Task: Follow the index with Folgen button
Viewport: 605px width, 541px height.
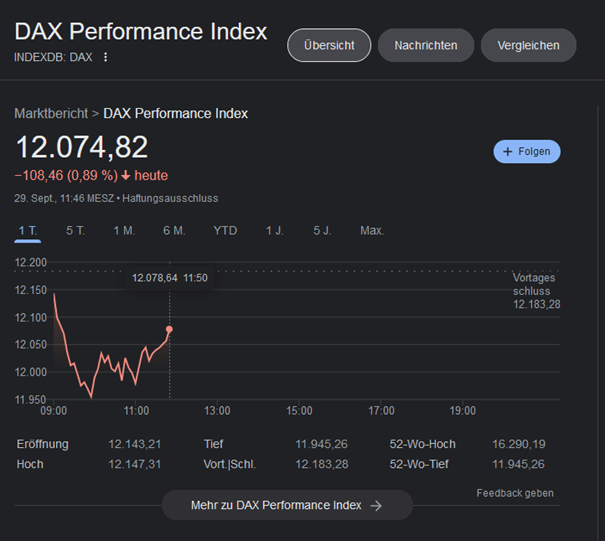Action: point(527,152)
